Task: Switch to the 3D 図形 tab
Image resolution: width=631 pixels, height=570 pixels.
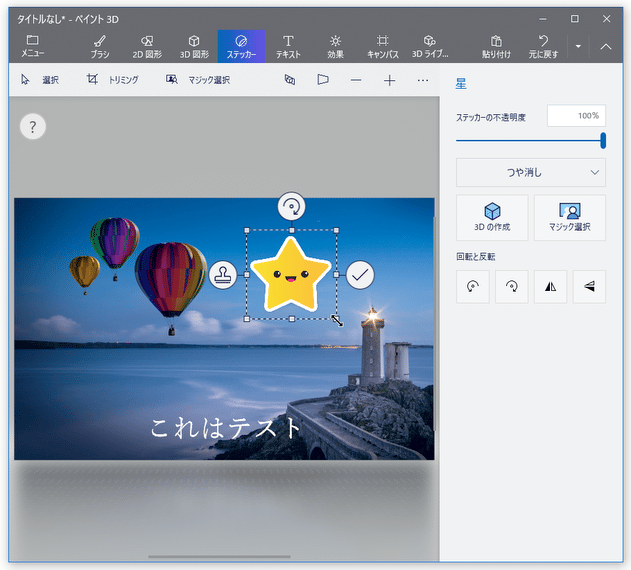Action: [x=194, y=46]
